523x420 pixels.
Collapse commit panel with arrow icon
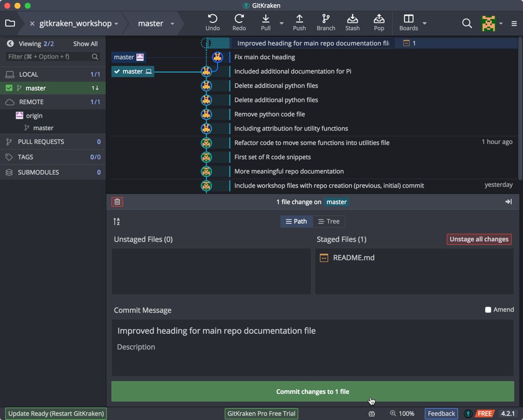pos(508,202)
